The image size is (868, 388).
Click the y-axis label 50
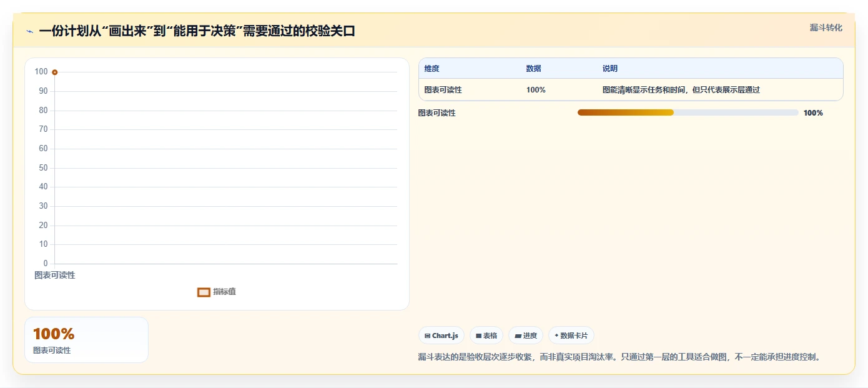coord(43,168)
